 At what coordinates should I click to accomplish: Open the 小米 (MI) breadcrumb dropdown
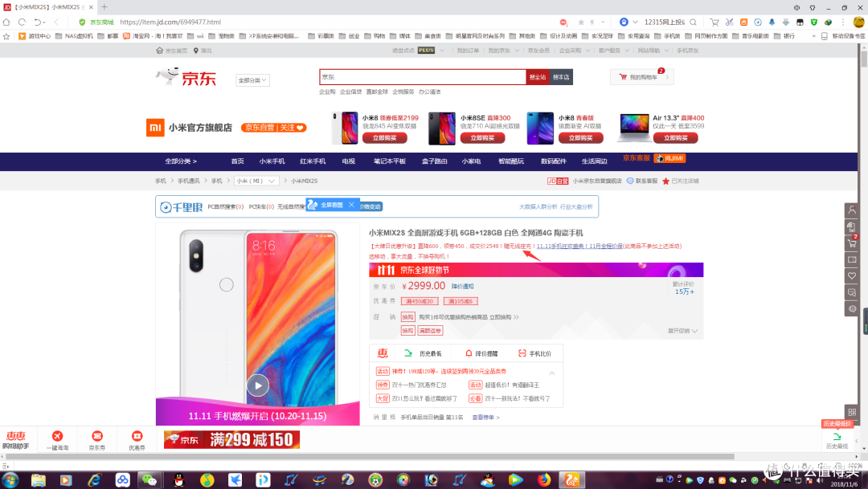point(256,181)
